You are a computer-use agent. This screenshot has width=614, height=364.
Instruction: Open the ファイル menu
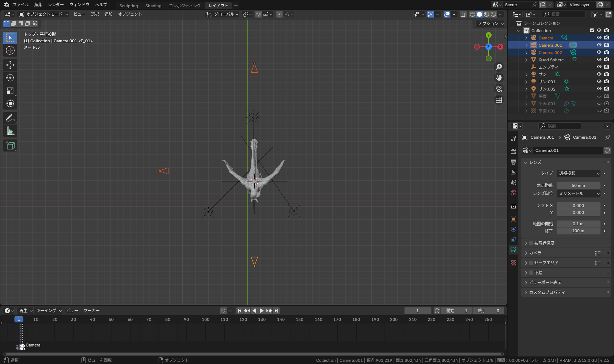(x=21, y=5)
